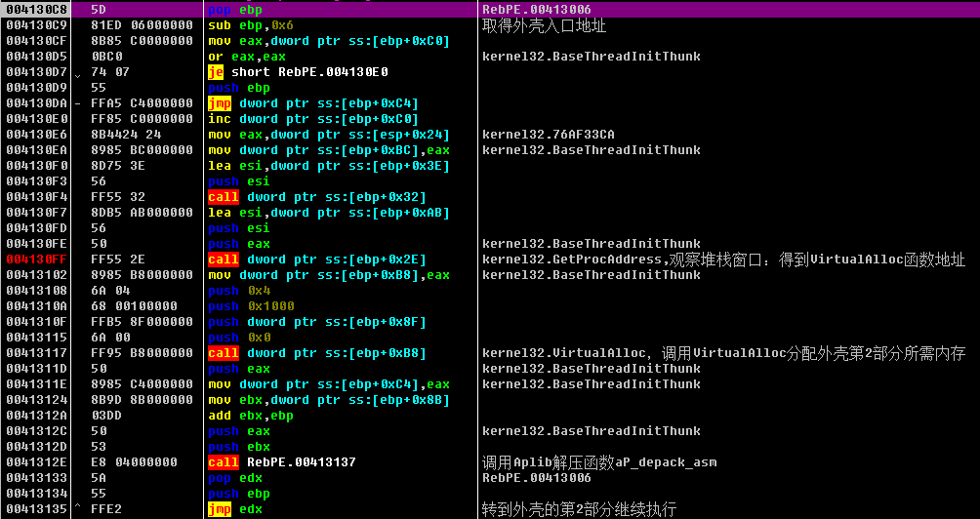Select pop edx instruction
This screenshot has width=980, height=519.
(235, 478)
